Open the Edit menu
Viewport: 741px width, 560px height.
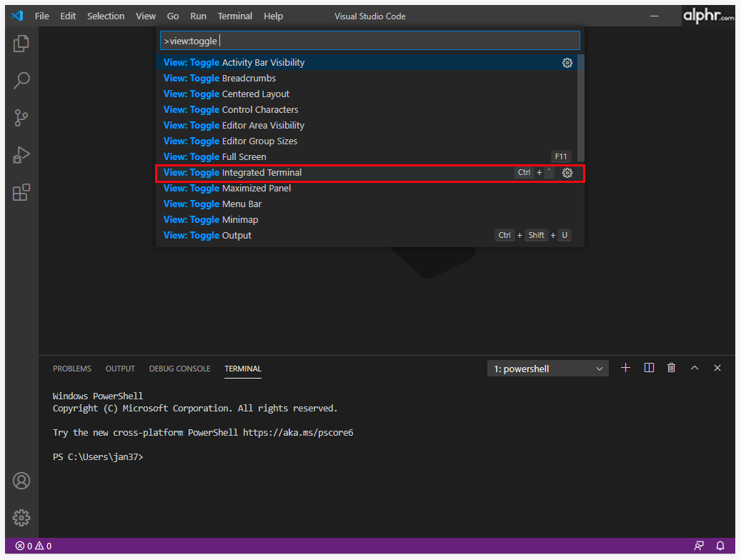(68, 16)
